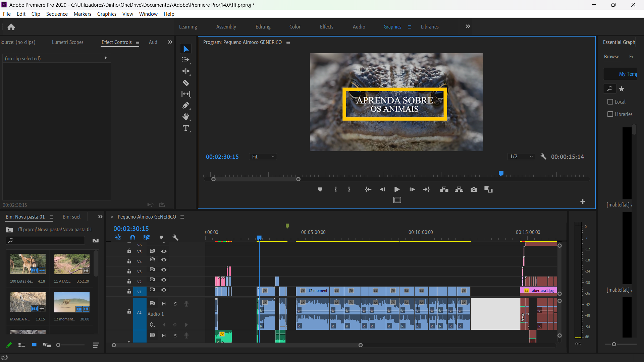Enable the Local checkbox

click(610, 102)
